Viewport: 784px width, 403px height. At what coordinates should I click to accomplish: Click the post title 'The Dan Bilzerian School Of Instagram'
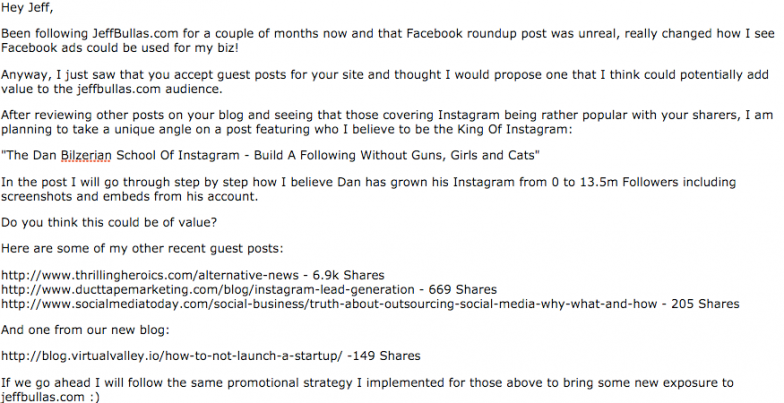(x=124, y=156)
